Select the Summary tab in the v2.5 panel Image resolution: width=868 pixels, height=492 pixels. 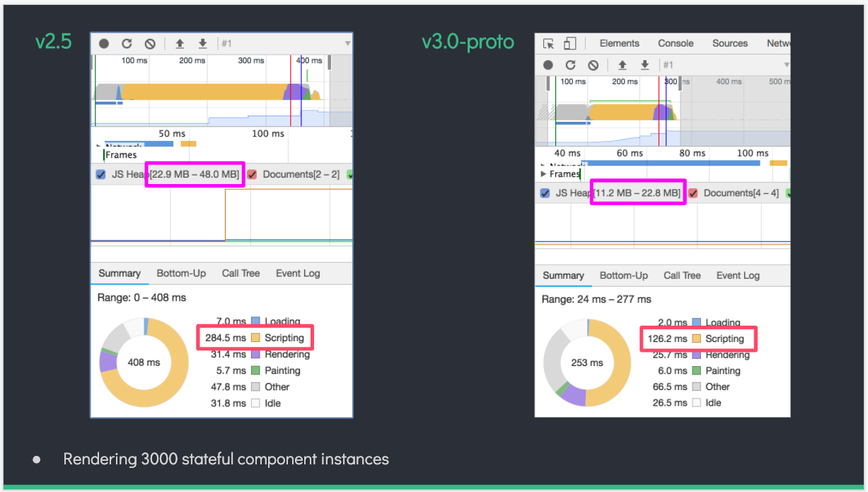pyautogui.click(x=120, y=273)
